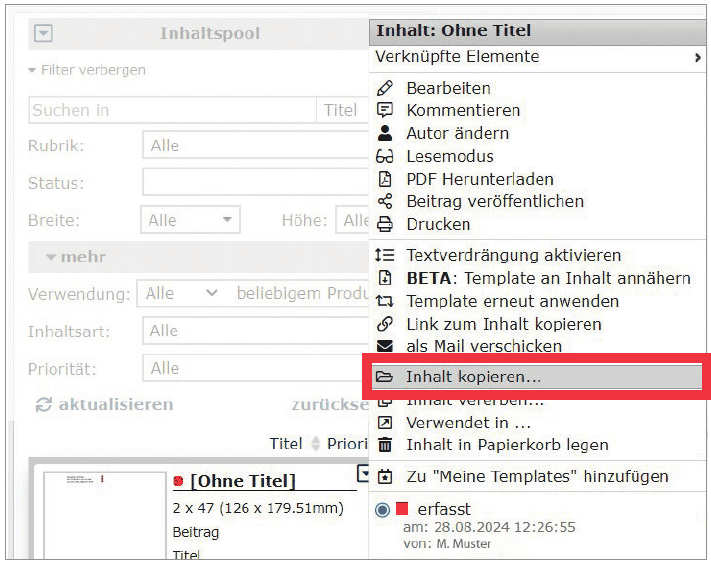Click the share icon for Beitrag veröffentlichen
This screenshot has width=711, height=564.
pos(385,201)
